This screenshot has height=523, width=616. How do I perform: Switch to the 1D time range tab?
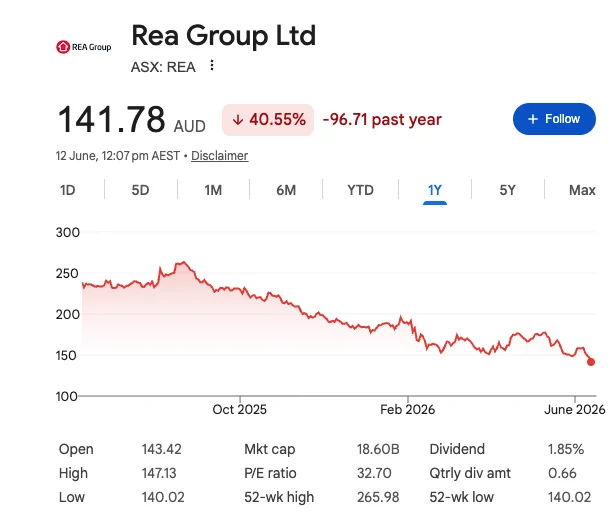pyautogui.click(x=68, y=190)
